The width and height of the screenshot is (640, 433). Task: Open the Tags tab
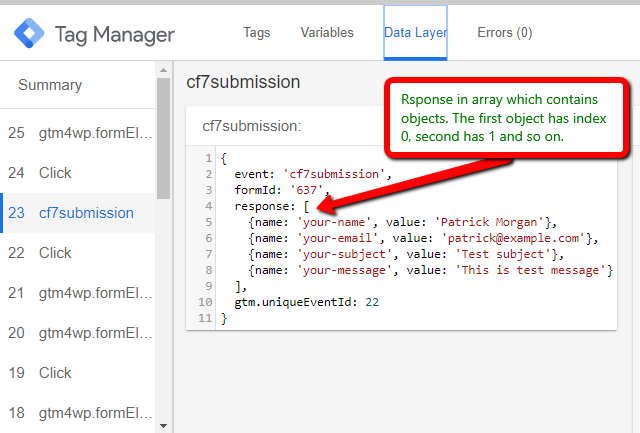tap(257, 33)
